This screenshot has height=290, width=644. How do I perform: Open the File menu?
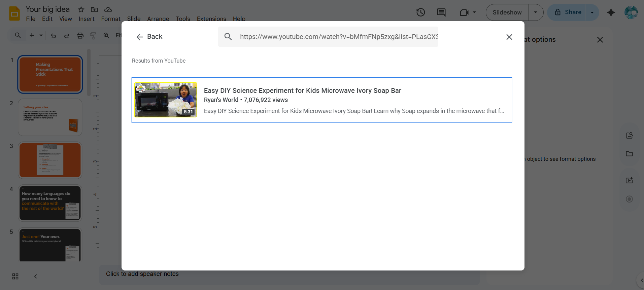[x=31, y=19]
